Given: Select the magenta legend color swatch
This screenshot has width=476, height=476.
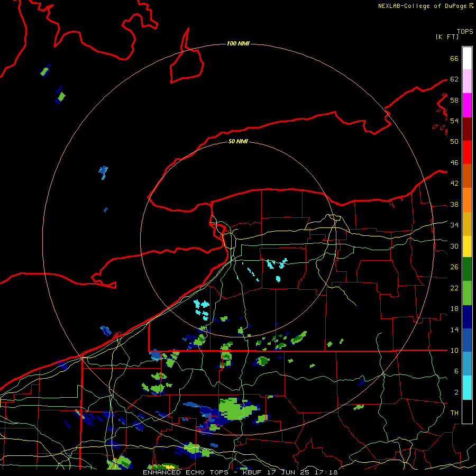Looking at the screenshot, I should (x=467, y=105).
